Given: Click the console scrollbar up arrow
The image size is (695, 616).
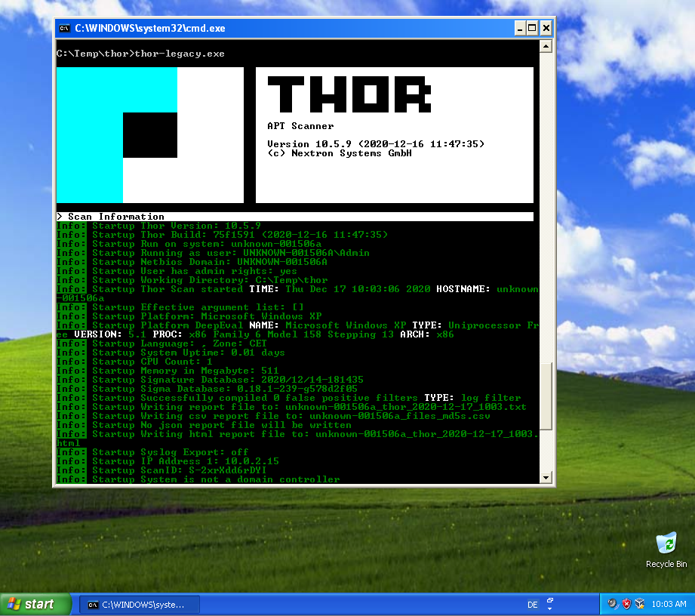Looking at the screenshot, I should (x=546, y=46).
